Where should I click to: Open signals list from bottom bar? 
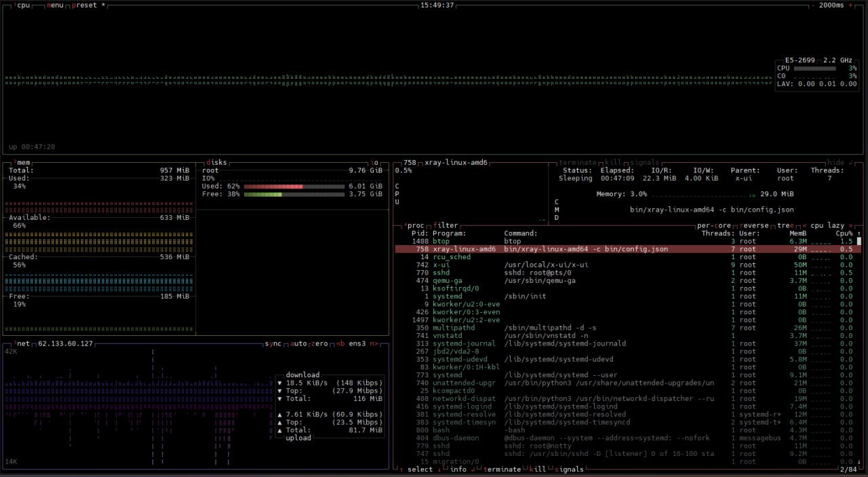[x=568, y=470]
